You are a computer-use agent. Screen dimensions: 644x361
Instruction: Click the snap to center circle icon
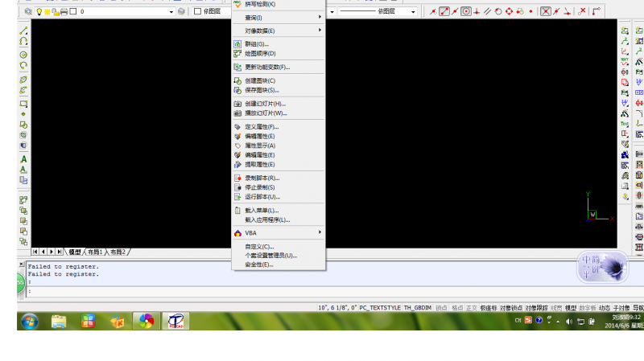pos(466,11)
